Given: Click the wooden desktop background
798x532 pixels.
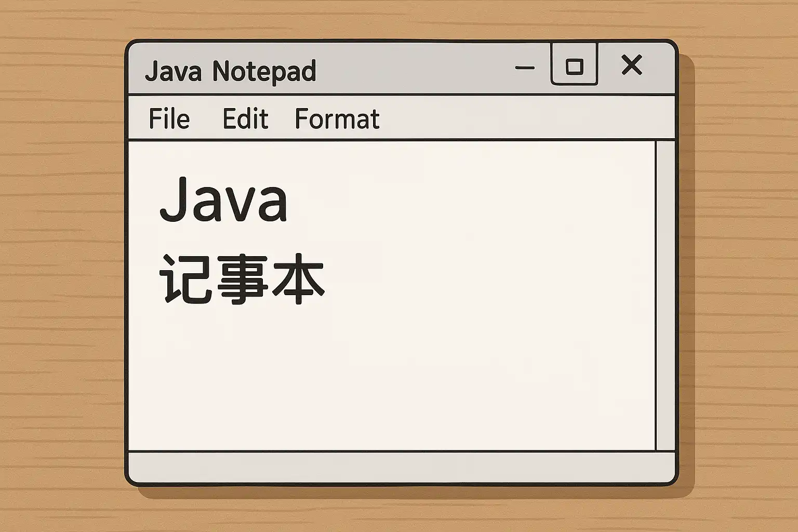Looking at the screenshot, I should (x=62, y=260).
